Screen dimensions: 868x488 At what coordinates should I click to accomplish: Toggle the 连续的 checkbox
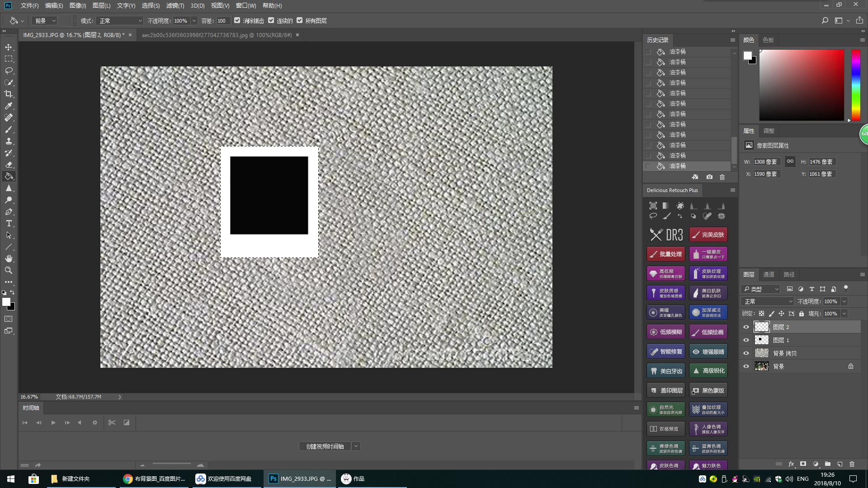click(x=271, y=20)
